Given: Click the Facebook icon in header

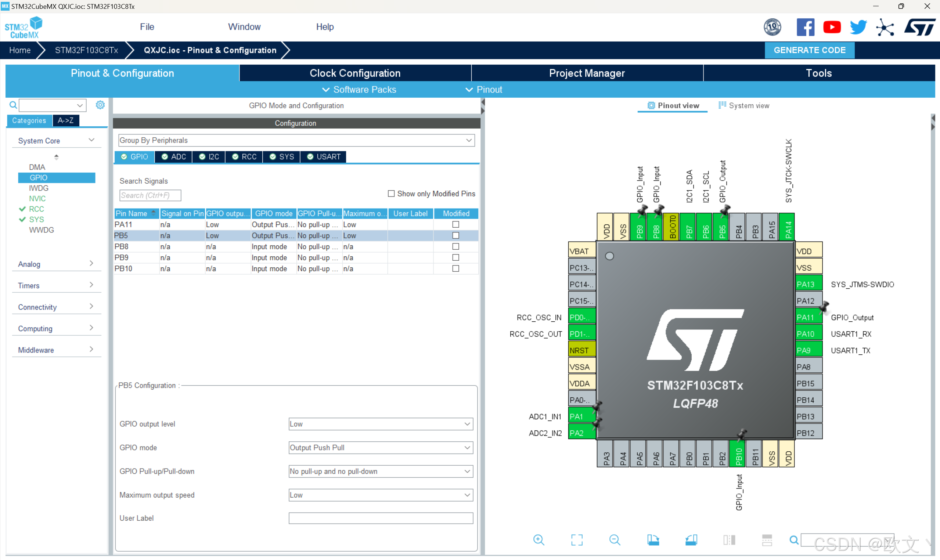Looking at the screenshot, I should point(805,27).
